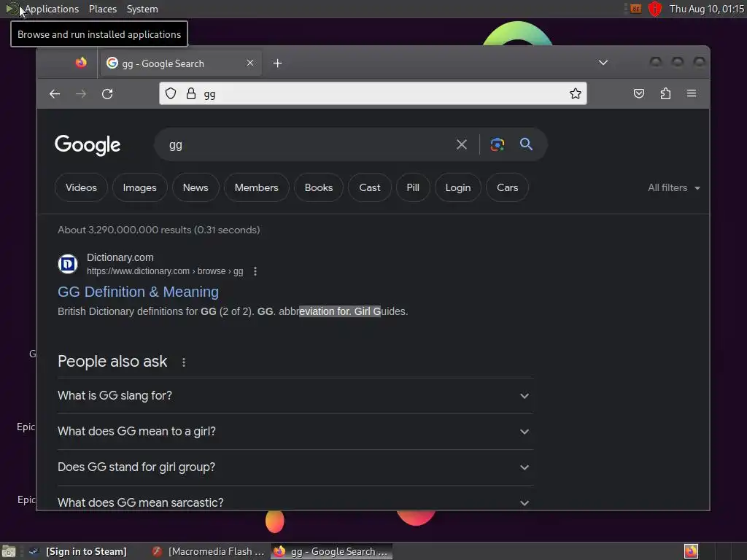
Task: Show site security info via padlock icon
Action: click(191, 93)
